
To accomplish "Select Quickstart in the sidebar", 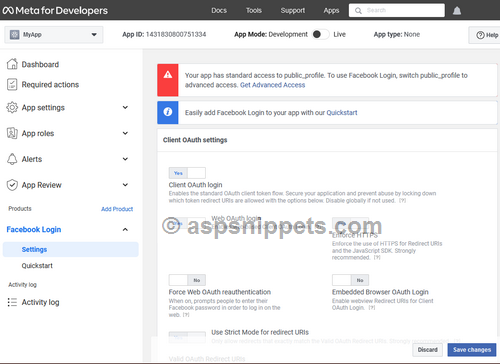I will [x=37, y=266].
